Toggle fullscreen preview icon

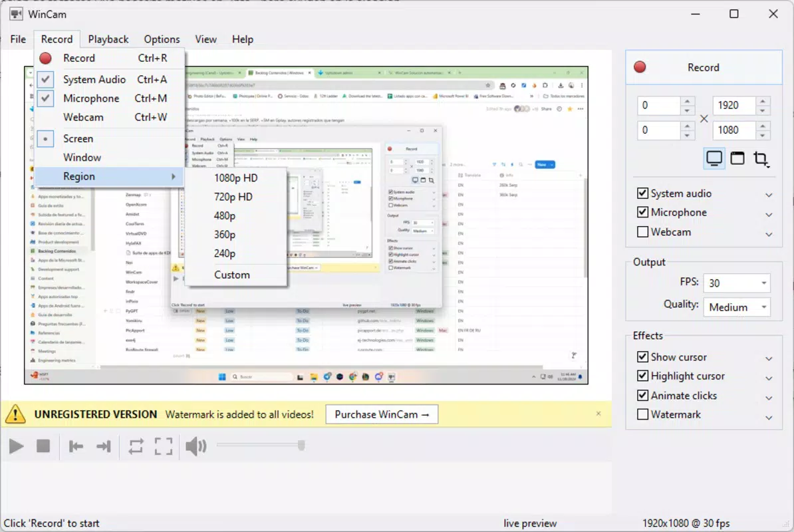pyautogui.click(x=163, y=446)
